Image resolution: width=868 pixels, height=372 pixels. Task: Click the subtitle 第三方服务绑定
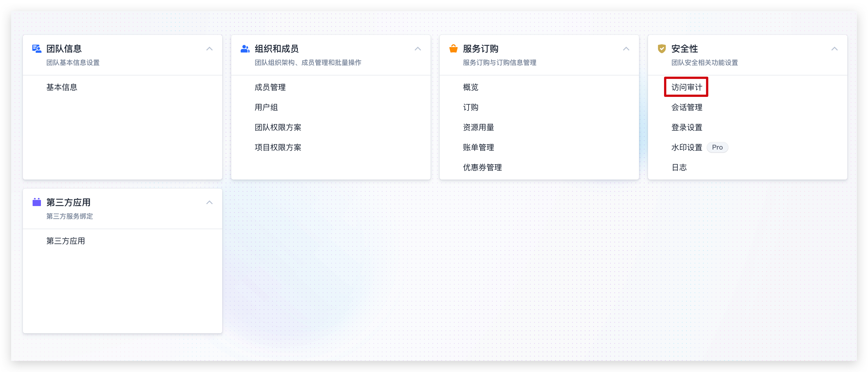(x=69, y=216)
